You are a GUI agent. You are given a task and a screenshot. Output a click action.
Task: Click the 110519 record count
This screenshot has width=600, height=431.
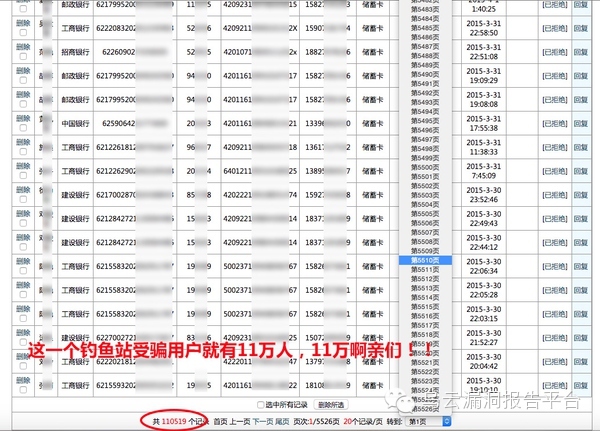174,421
